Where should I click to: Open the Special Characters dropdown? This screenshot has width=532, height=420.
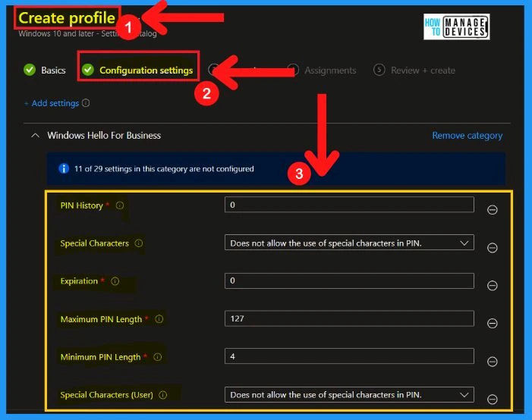click(349, 243)
